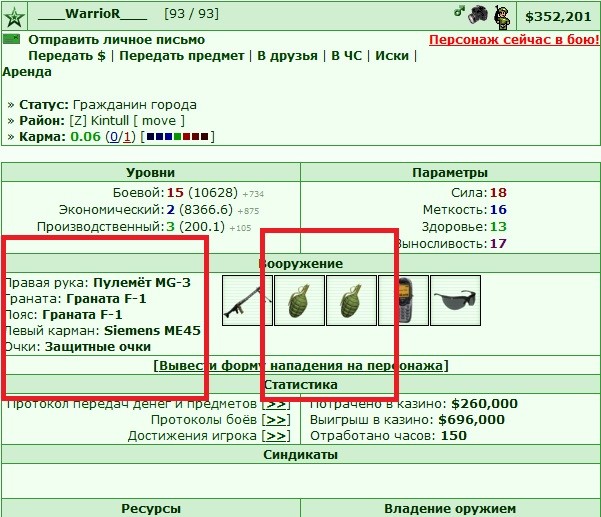Click the male gender symbol icon
This screenshot has height=517, width=601.
(x=459, y=11)
